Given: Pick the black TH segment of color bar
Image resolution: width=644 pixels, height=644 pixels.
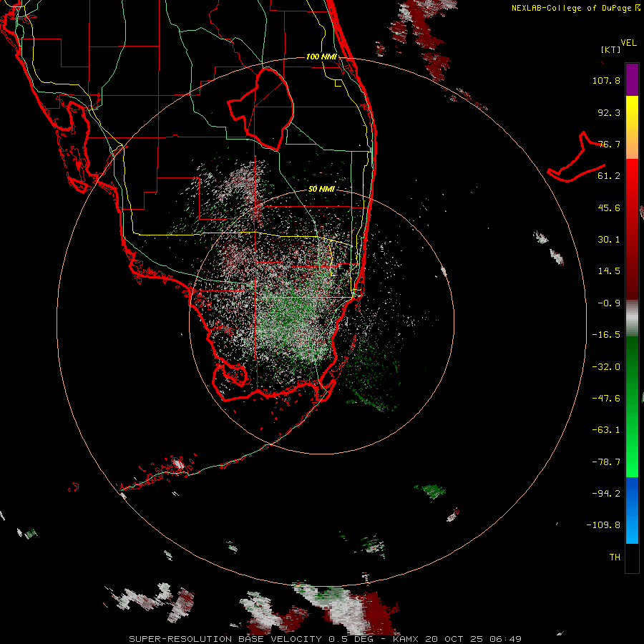Looking at the screenshot, I should 632,557.
